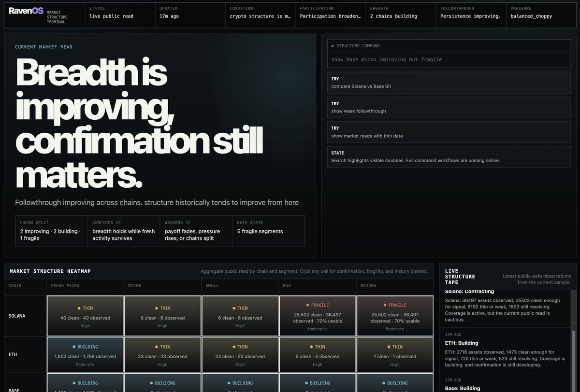Click the DATA STATE fragile segments card
580x392 pixels.
click(x=269, y=231)
